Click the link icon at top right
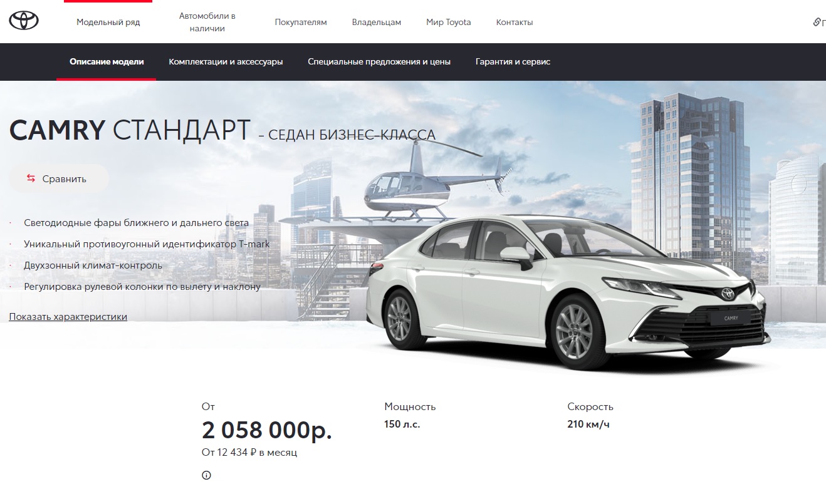826x504 pixels. 817,22
